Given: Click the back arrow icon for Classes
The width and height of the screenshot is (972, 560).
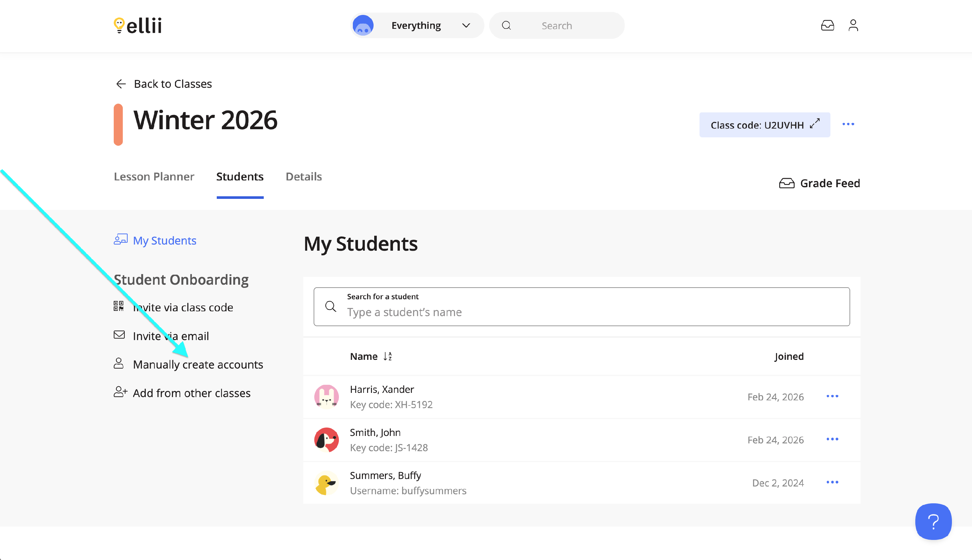Looking at the screenshot, I should click(x=121, y=84).
